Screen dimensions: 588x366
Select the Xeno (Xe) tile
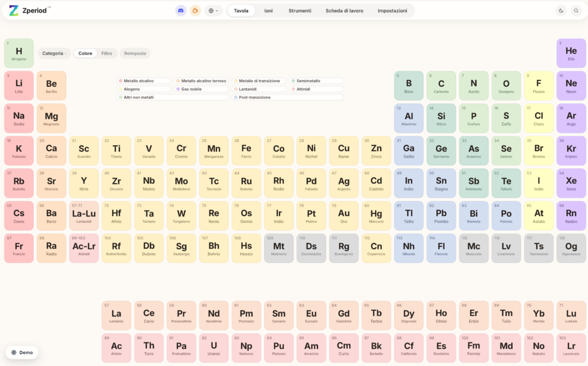pos(571,183)
